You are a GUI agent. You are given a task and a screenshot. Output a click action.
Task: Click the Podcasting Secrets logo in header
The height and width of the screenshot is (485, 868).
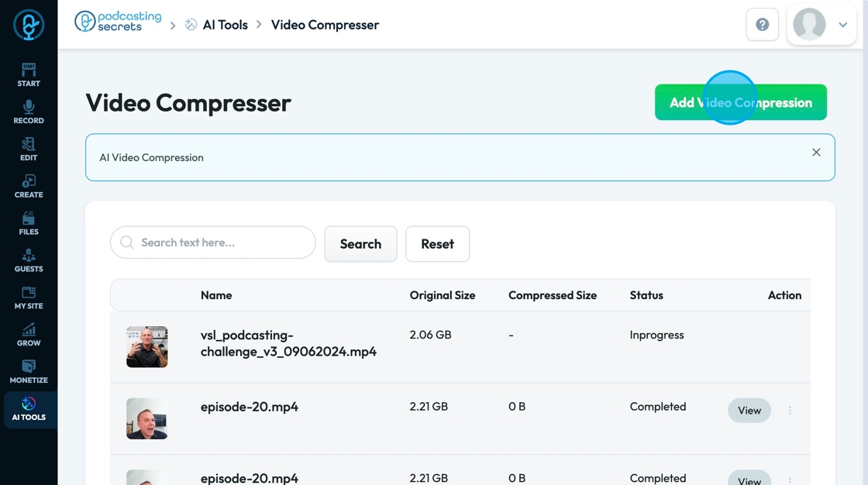[118, 22]
